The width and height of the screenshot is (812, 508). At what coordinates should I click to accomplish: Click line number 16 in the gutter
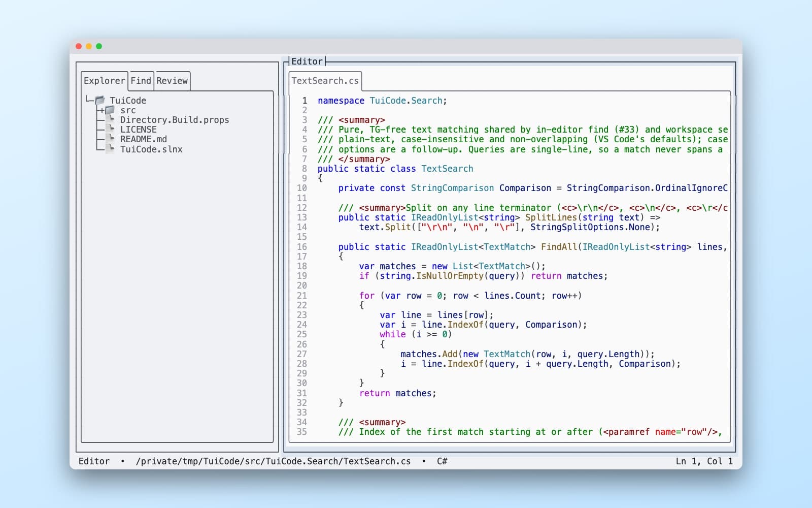point(302,247)
